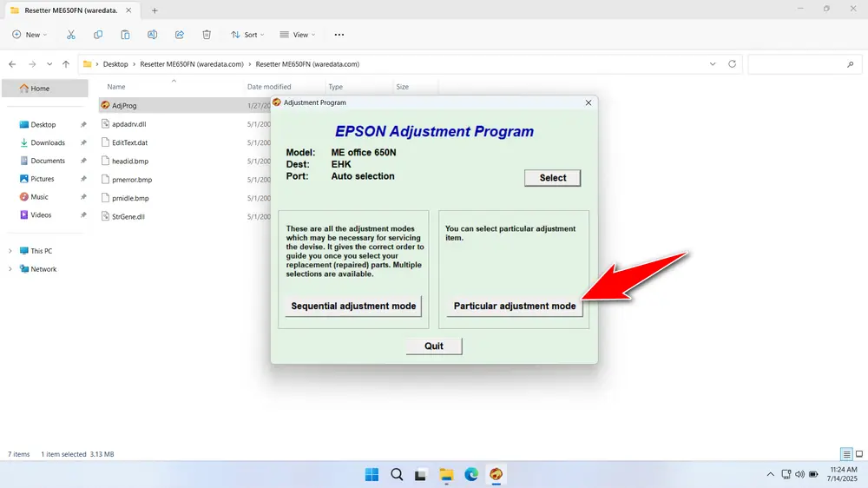Open the Windows Start menu
868x488 pixels.
[372, 474]
